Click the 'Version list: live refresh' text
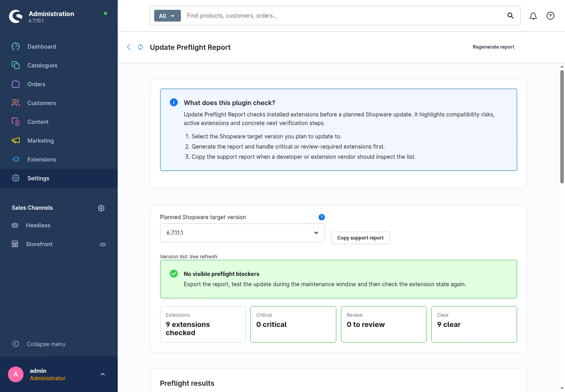 click(x=188, y=256)
